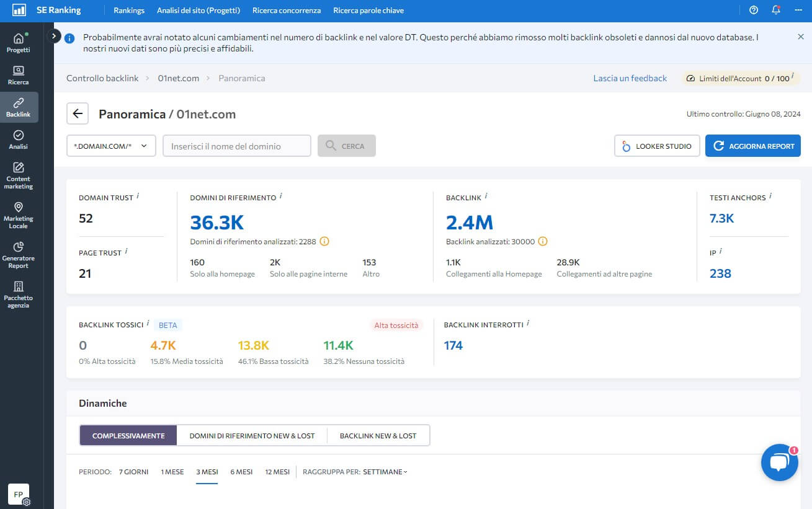
Task: Click the BETA badge
Action: 167,325
